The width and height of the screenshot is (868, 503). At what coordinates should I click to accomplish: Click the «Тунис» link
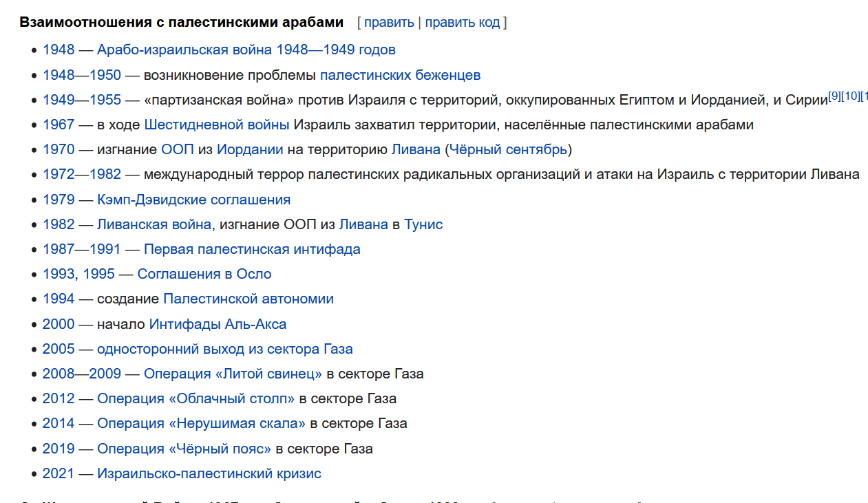coord(423,224)
